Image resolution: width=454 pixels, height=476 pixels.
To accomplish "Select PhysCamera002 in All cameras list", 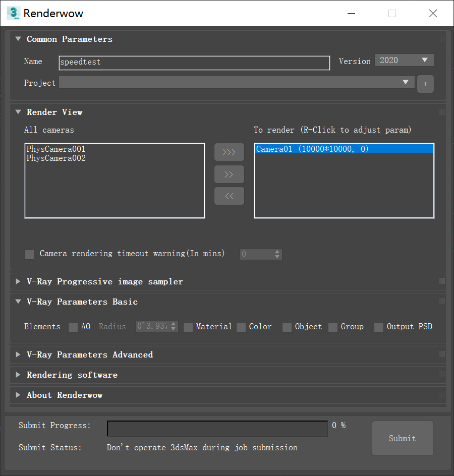I will pyautogui.click(x=56, y=158).
